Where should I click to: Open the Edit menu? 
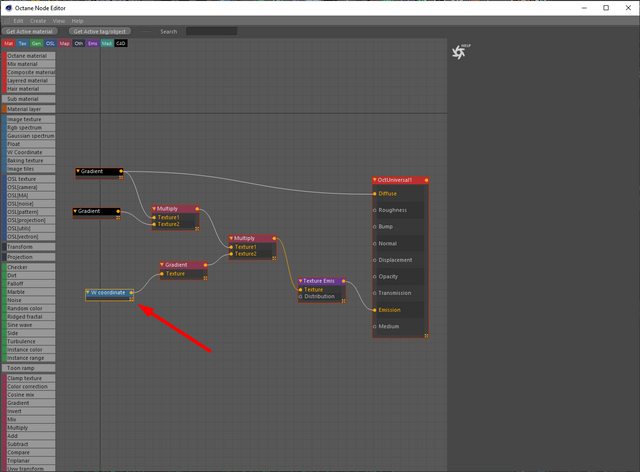pos(18,21)
